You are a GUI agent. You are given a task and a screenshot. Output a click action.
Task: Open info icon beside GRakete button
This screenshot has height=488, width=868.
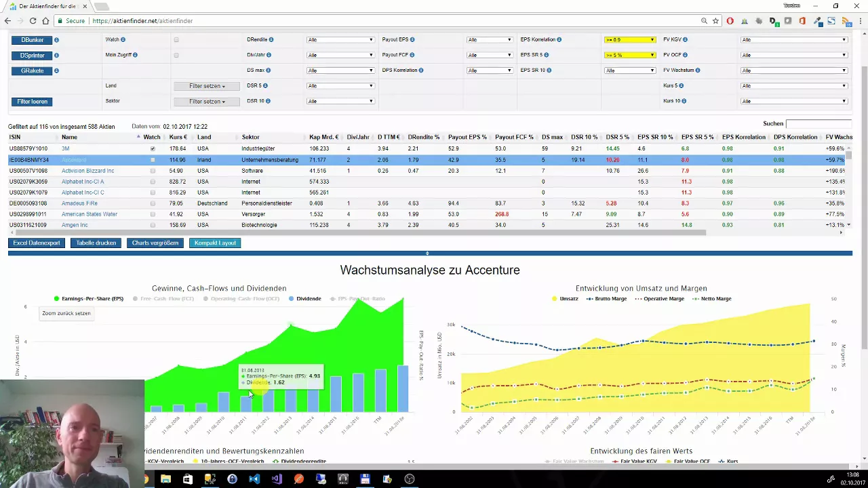point(56,70)
